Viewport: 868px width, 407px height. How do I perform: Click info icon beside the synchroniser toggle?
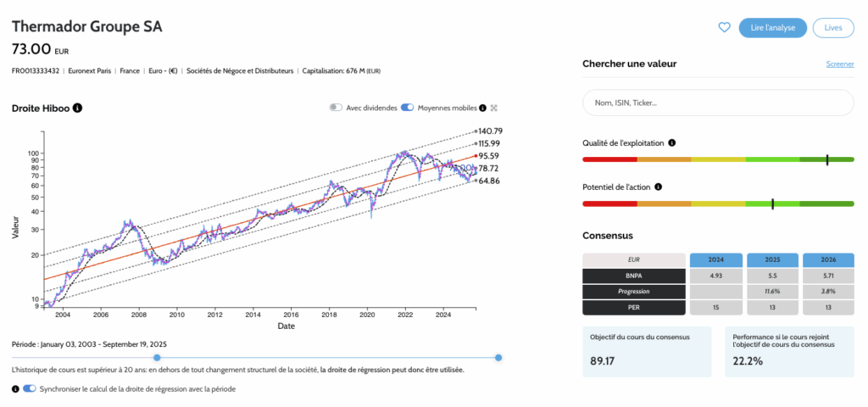15,388
